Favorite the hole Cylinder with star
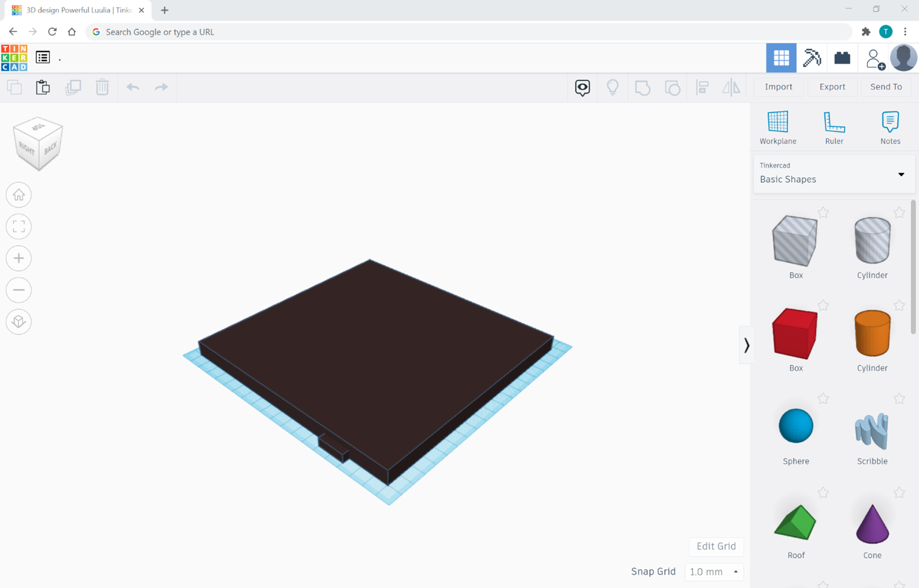 899,212
